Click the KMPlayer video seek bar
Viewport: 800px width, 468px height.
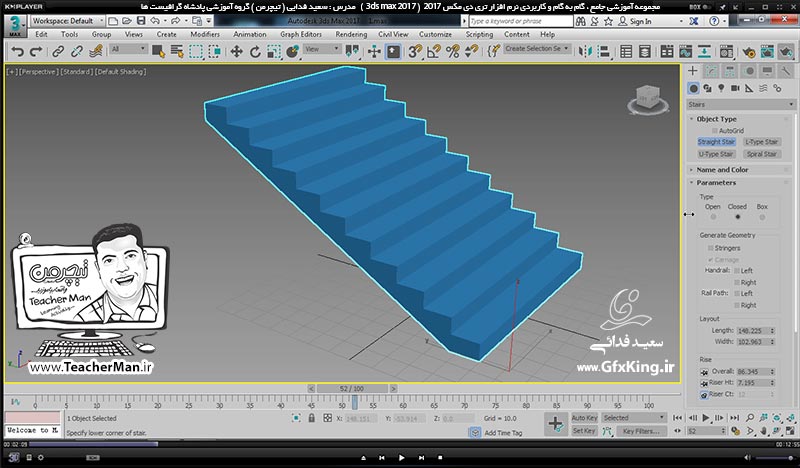click(x=400, y=445)
